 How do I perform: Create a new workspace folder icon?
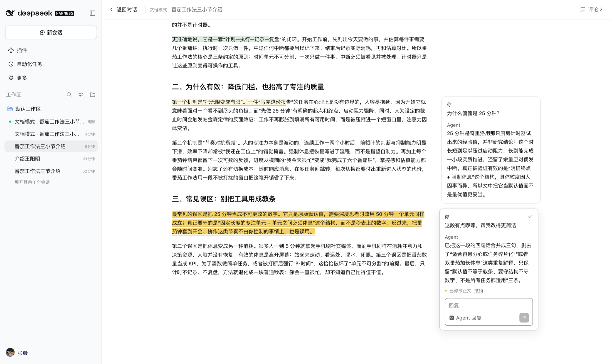93,95
